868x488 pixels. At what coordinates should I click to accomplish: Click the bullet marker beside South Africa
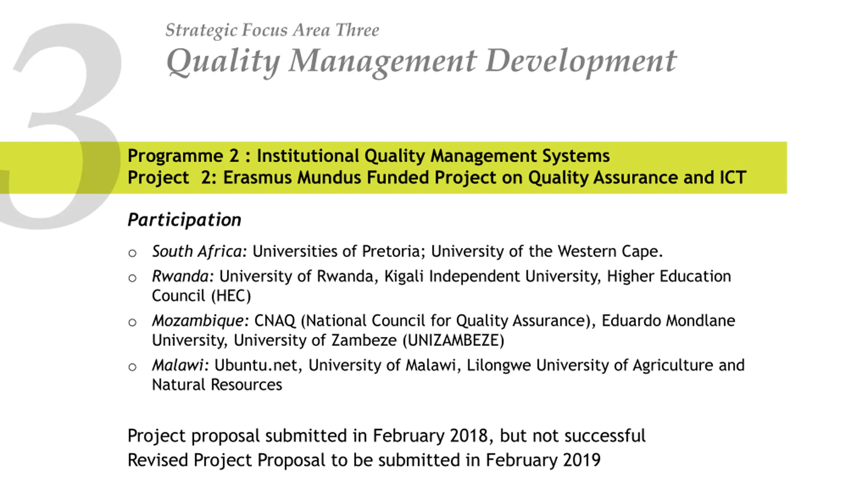[132, 253]
